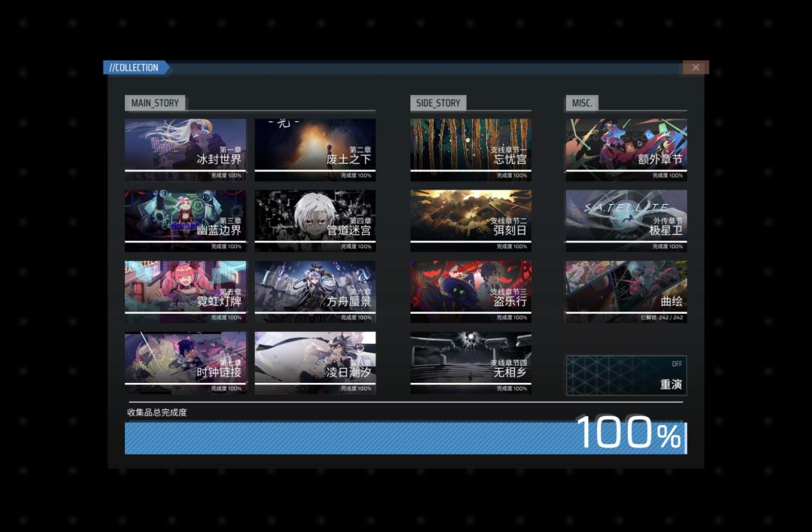Open the 曲绘 song artwork gallery
Image resolution: width=812 pixels, height=532 pixels.
point(626,291)
